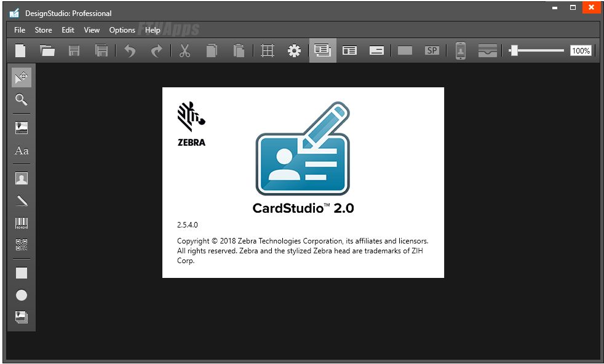Image resolution: width=604 pixels, height=364 pixels.
Task: Choose the Aa text tool
Action: tap(22, 151)
